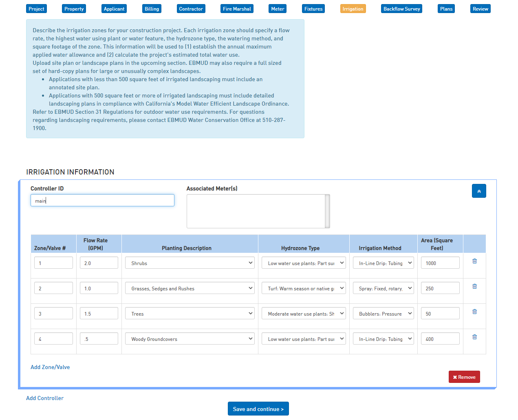Delete zone 1 with its trash icon
This screenshot has width=518, height=420.
474,261
